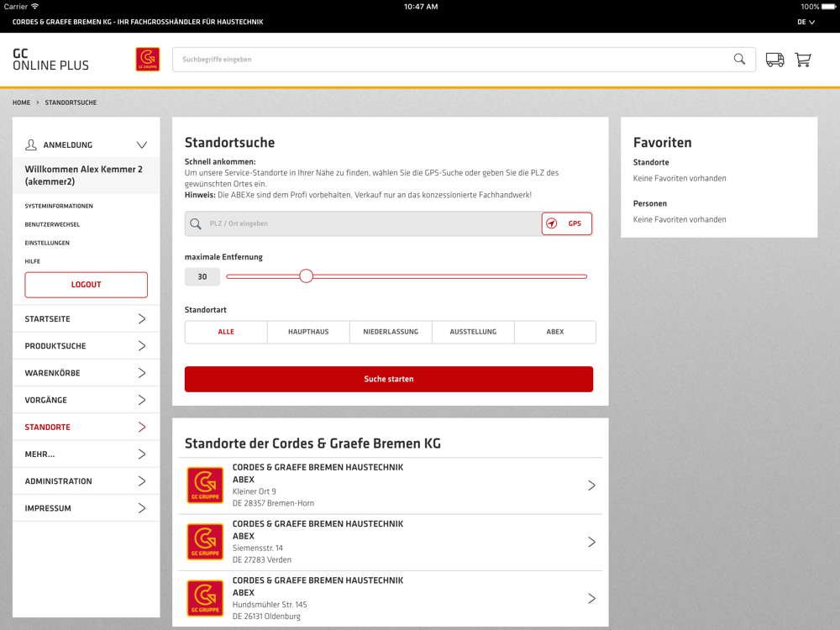The width and height of the screenshot is (840, 630).
Task: Click the maximale Entfernung slider handle
Action: [306, 276]
